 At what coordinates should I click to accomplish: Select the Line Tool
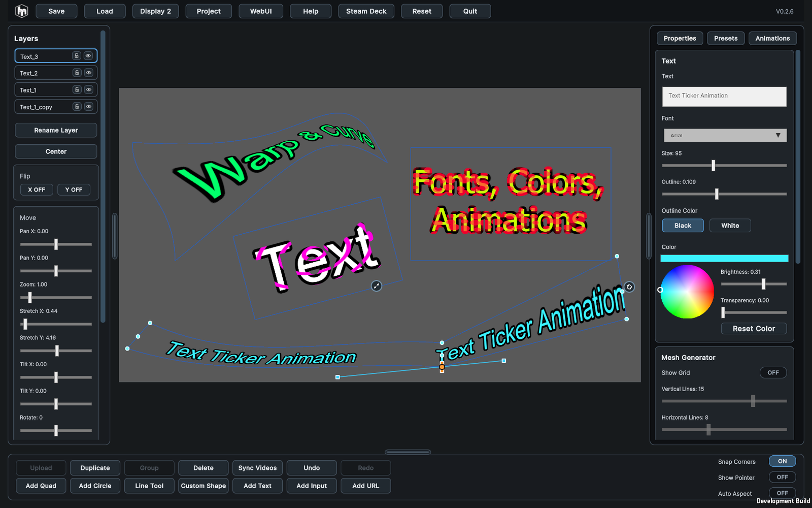click(149, 486)
